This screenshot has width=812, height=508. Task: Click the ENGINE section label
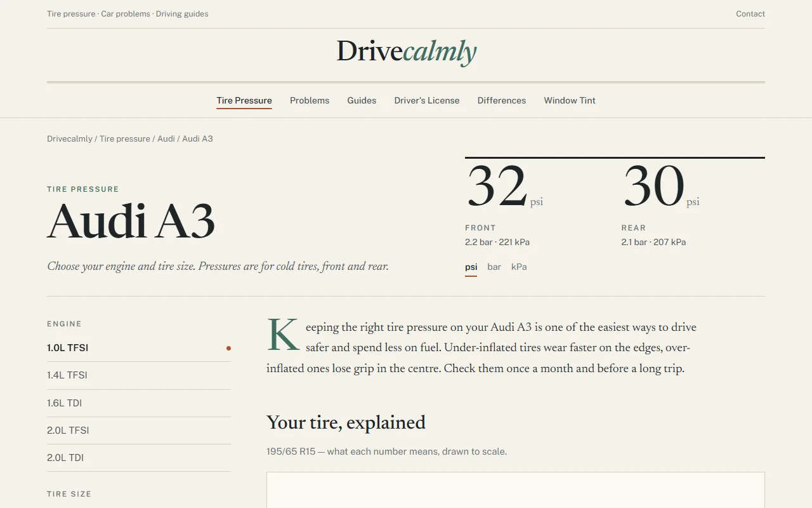[64, 324]
